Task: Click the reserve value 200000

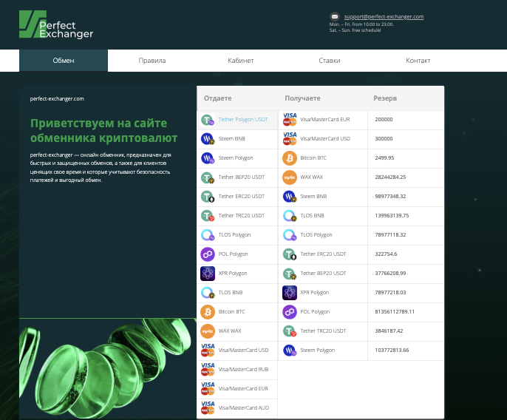Action: coord(384,119)
